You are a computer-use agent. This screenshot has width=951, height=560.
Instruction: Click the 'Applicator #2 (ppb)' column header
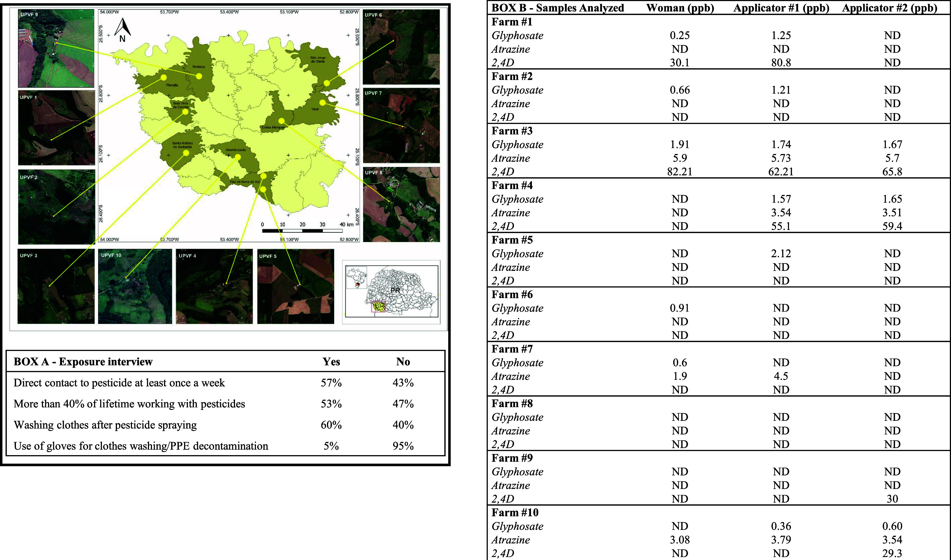(890, 8)
